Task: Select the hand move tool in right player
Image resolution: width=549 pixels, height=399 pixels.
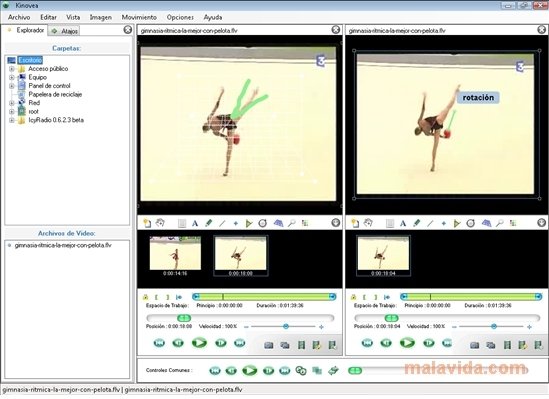Action: (368, 223)
